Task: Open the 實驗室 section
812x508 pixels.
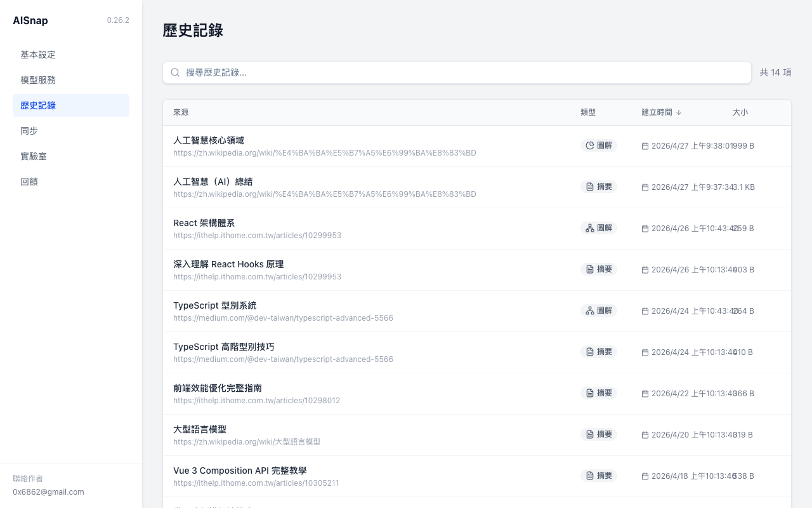Action: pos(71,156)
